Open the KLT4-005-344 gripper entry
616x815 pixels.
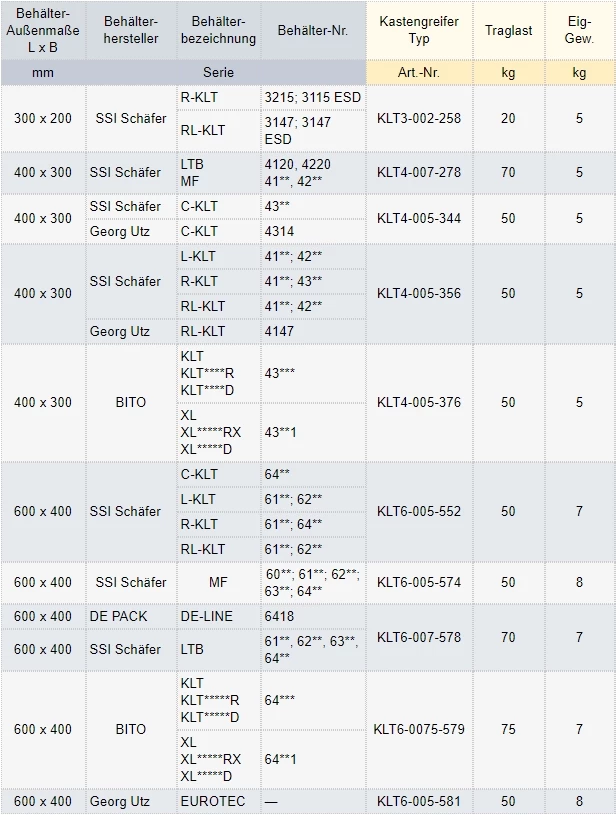(419, 218)
